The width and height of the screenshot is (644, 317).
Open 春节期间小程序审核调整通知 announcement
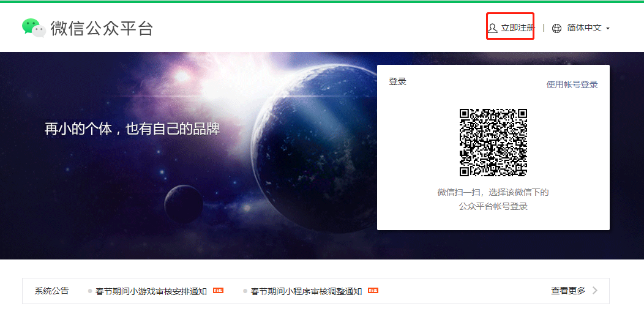(x=306, y=291)
